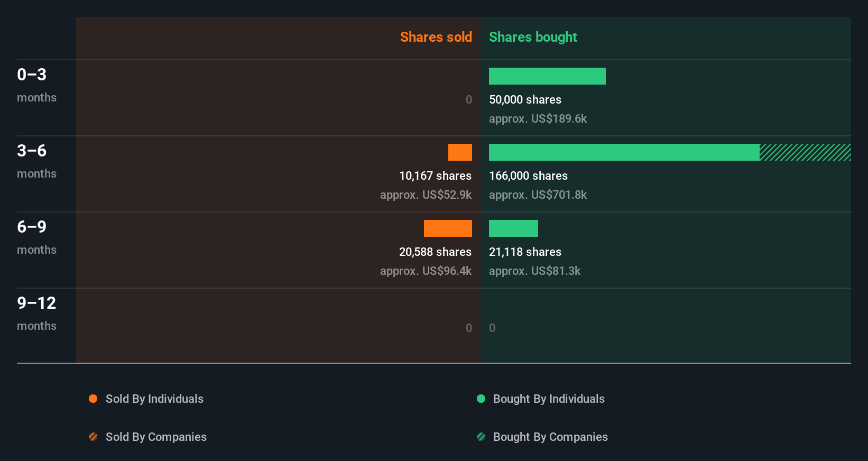Select the approx. US$96.4k amount

(426, 271)
